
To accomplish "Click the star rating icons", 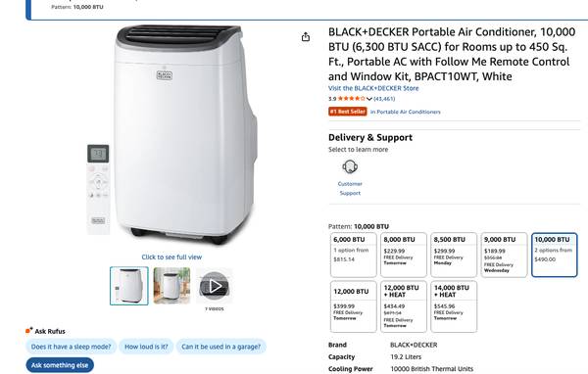I will pyautogui.click(x=352, y=99).
